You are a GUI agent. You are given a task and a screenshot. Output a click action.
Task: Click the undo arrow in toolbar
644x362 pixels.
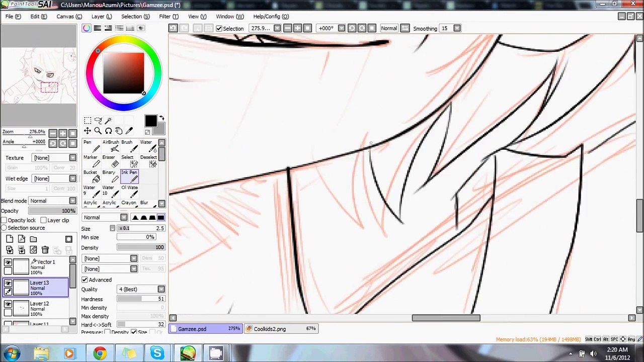tap(173, 28)
